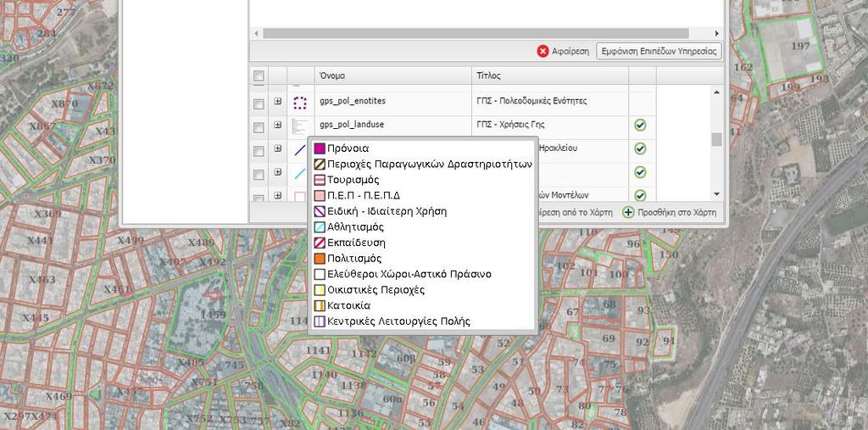Screen dimensions: 868x430
Task: Click the Αθλητισμός legend label
Action: [x=355, y=227]
